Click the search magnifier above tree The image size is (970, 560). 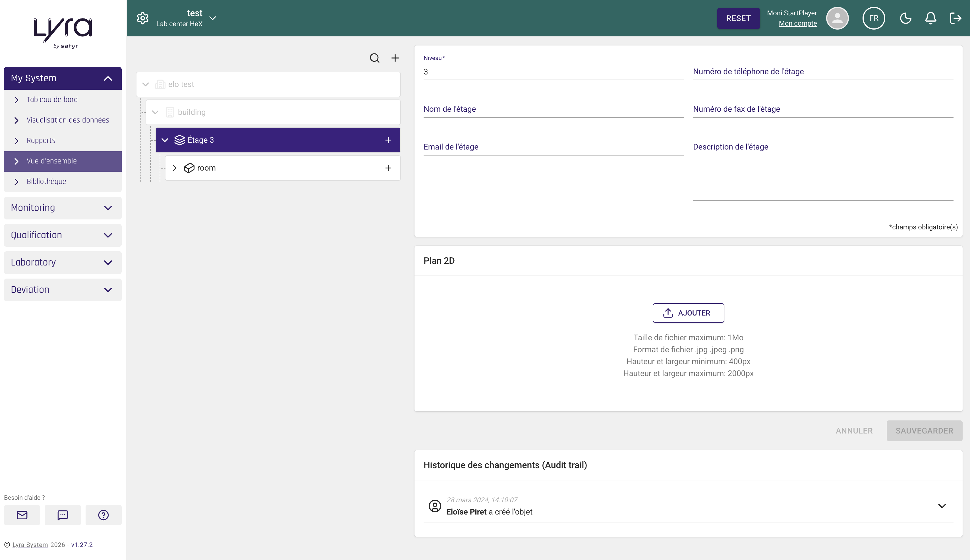[x=374, y=58]
